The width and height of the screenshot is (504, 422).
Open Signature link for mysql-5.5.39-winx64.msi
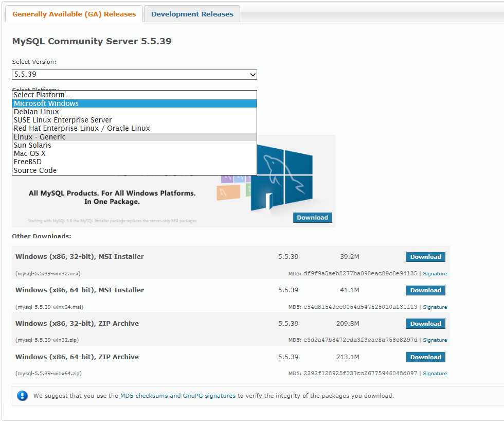(x=435, y=307)
